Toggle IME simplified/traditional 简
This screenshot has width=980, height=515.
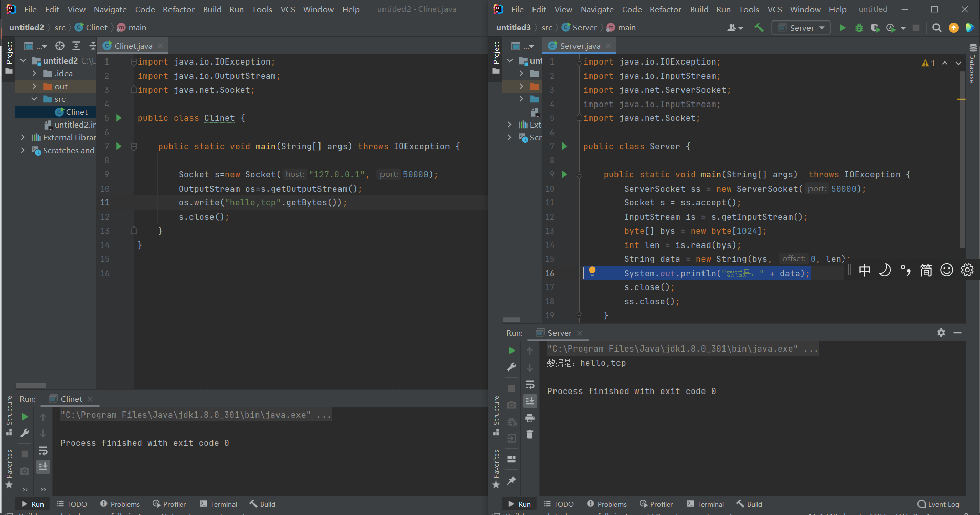tap(926, 270)
